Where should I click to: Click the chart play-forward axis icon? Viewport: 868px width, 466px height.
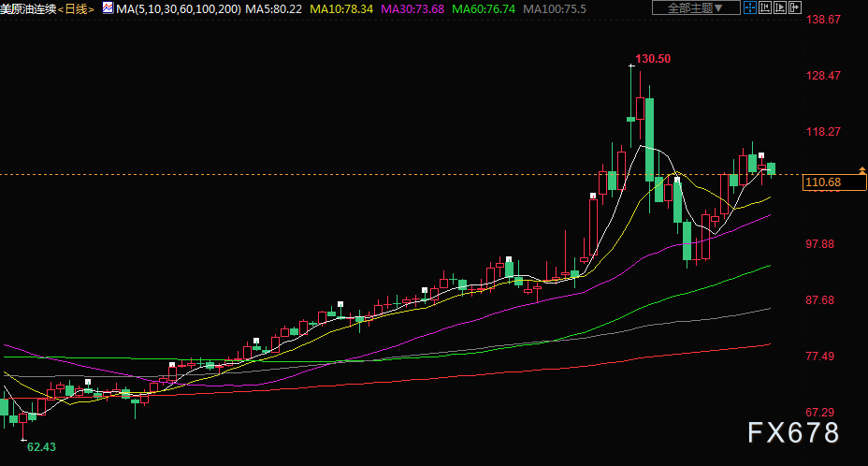tap(780, 7)
